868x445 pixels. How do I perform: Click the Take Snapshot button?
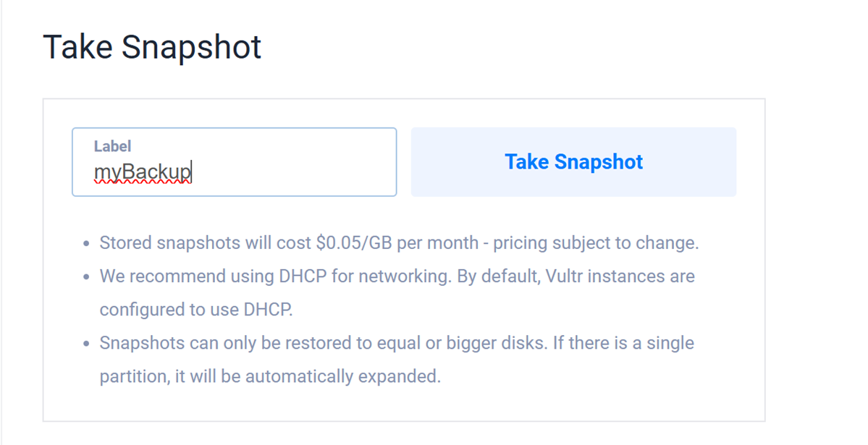tap(573, 162)
